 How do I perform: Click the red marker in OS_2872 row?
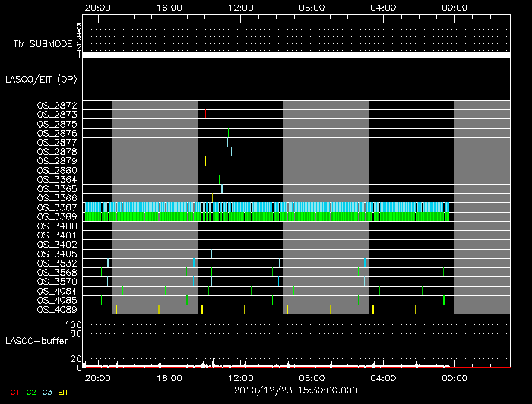point(204,105)
